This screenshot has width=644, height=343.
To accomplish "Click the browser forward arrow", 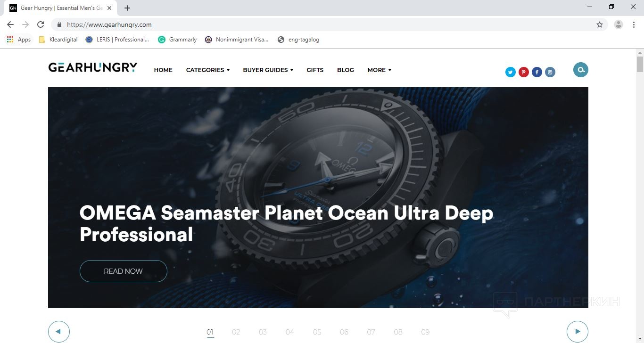I will point(25,24).
